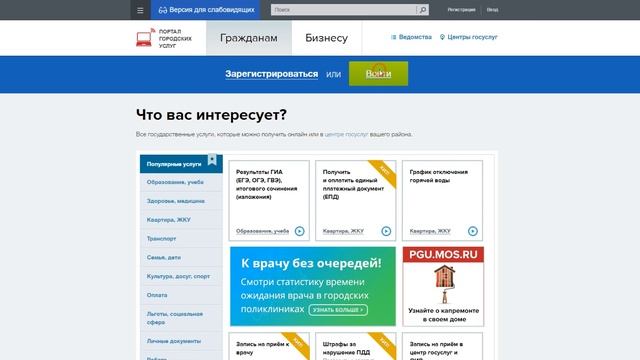Screen dimensions: 640x360
Task: Switch to version for visually impaired
Action: [x=207, y=10]
